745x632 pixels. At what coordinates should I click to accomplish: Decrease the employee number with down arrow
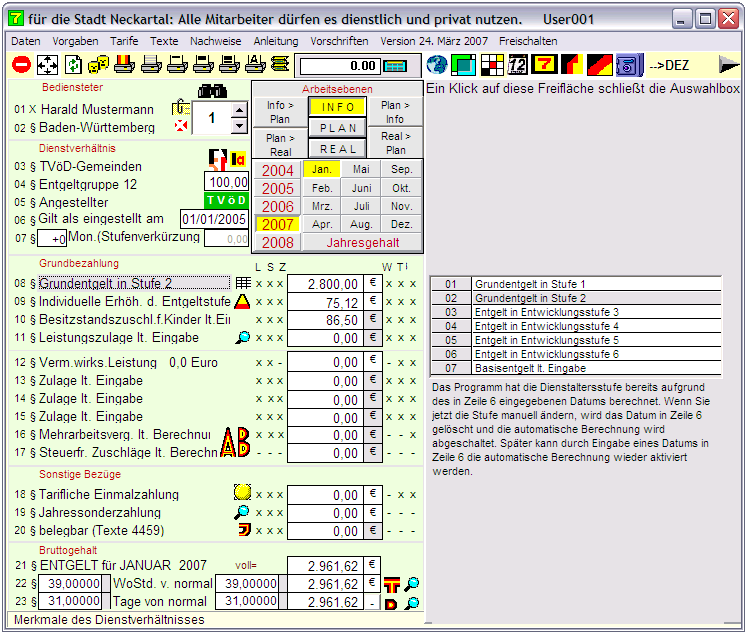[x=239, y=126]
